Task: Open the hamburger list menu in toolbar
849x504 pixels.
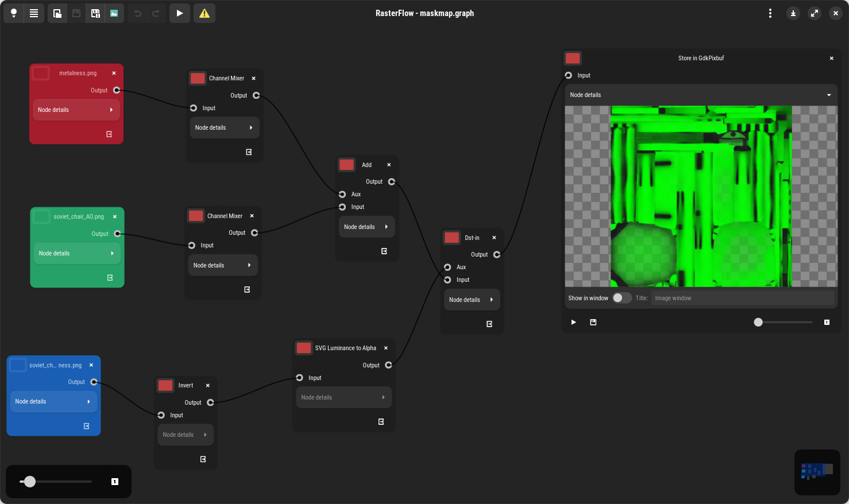Action: pos(34,13)
